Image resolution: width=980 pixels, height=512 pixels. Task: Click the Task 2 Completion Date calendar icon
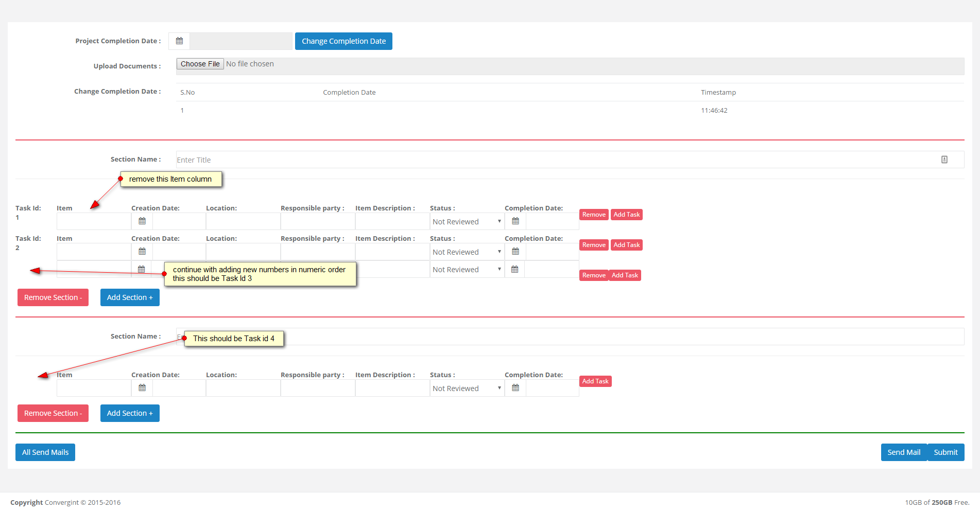tap(515, 252)
